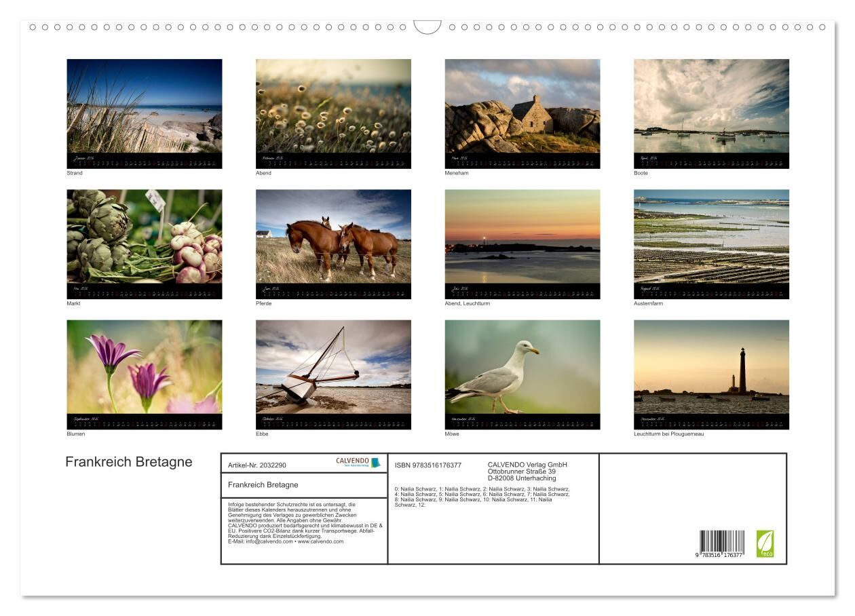This screenshot has width=855, height=616.
Task: Open the Pferde horses photo
Action: (x=333, y=237)
